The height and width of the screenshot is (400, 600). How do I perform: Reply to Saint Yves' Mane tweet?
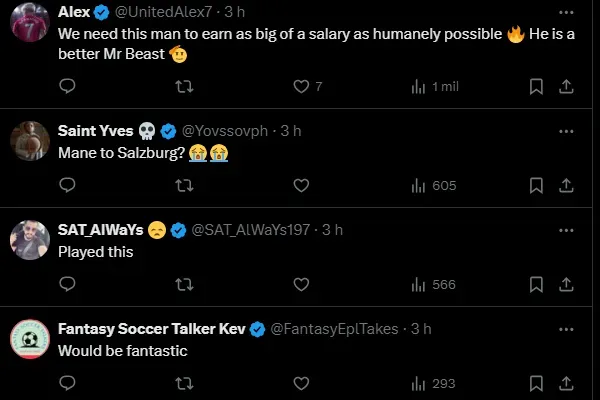68,185
